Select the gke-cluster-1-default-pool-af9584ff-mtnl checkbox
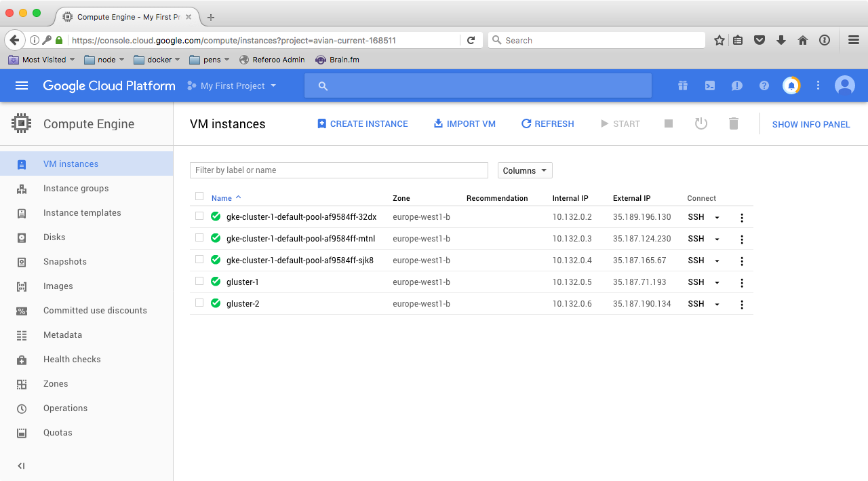This screenshot has width=868, height=481. click(199, 237)
